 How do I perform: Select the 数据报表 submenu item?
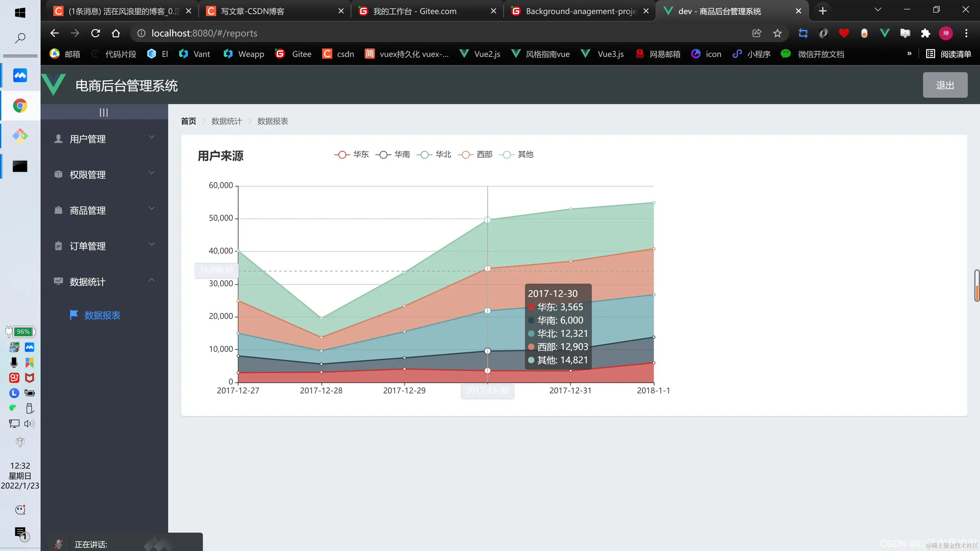point(102,315)
